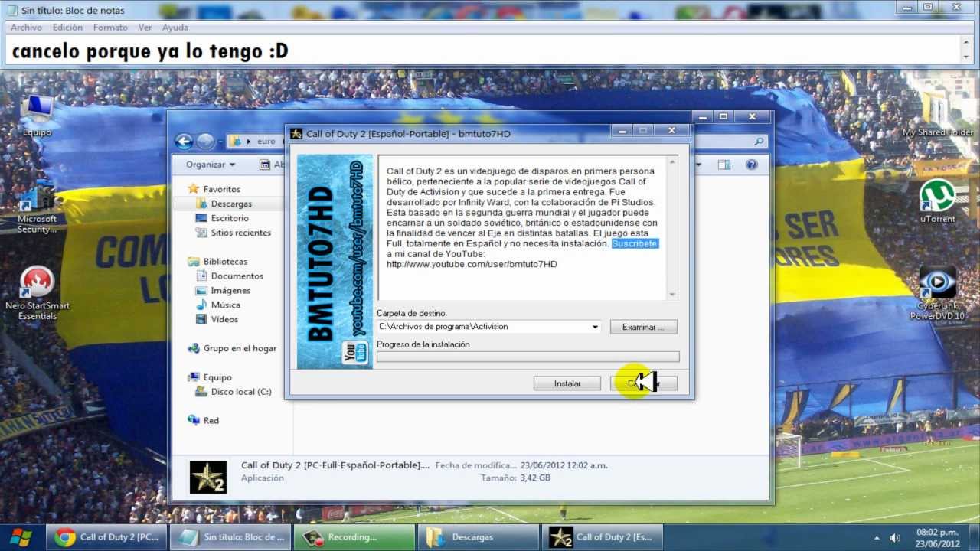This screenshot has width=980, height=551.
Task: Open the volume speaker tray icon
Action: coord(895,538)
